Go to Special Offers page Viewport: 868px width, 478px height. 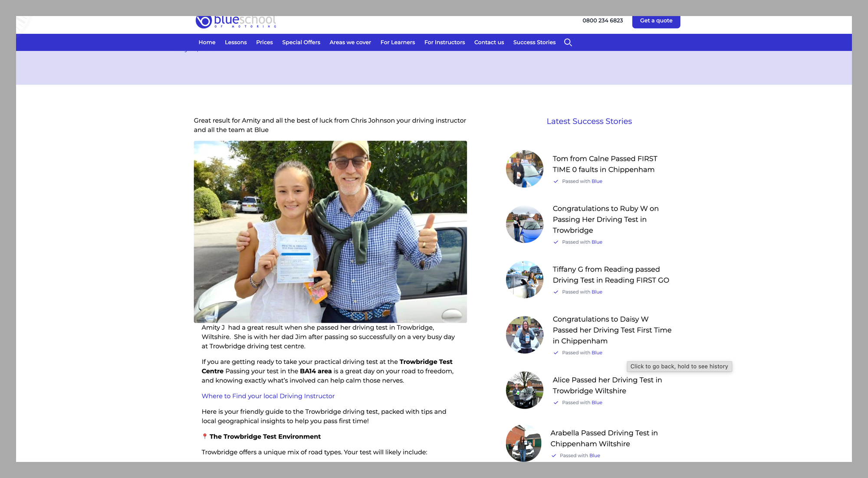coord(301,43)
